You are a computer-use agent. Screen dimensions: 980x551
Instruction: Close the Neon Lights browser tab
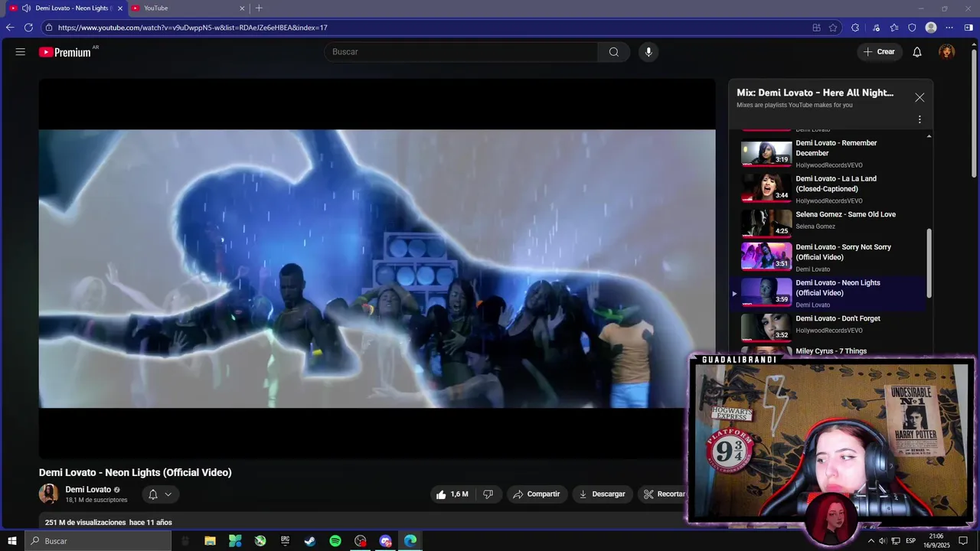120,8
